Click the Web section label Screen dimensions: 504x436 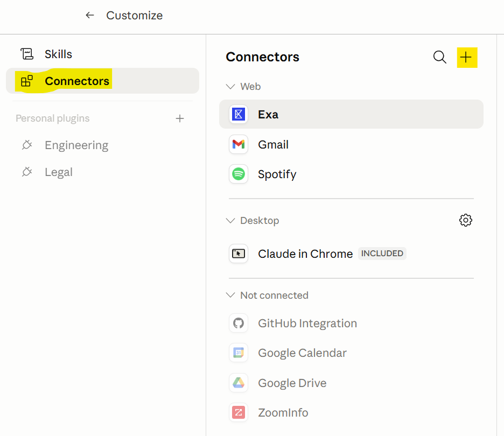point(250,87)
